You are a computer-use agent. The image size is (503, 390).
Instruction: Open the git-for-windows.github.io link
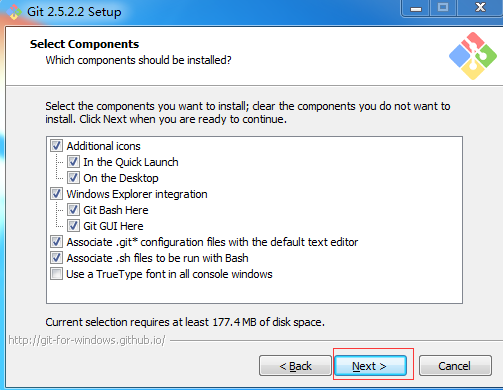pos(87,340)
